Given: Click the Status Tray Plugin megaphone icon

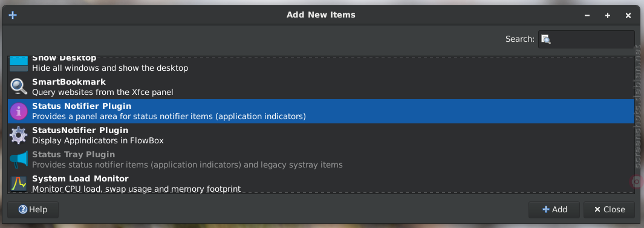Looking at the screenshot, I should click(19, 160).
